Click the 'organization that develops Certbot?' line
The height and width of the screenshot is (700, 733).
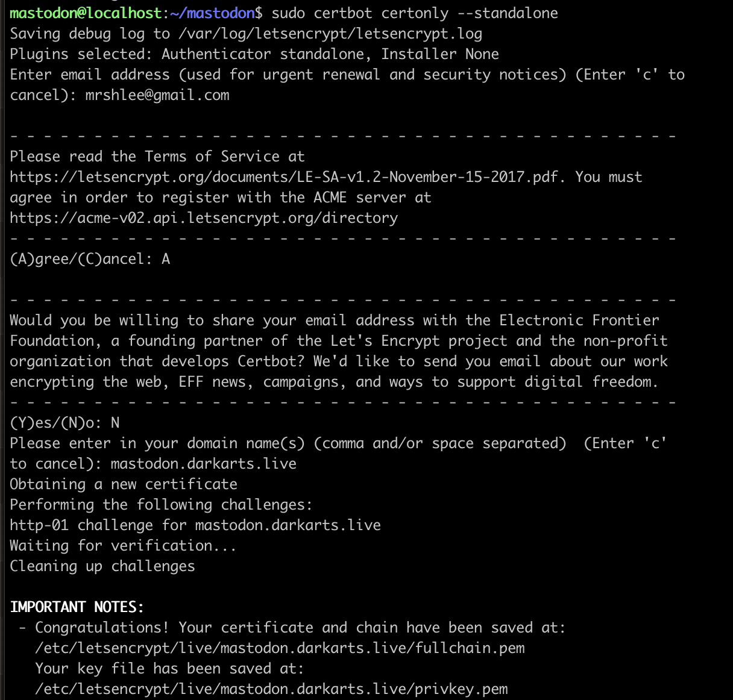pyautogui.click(x=339, y=361)
